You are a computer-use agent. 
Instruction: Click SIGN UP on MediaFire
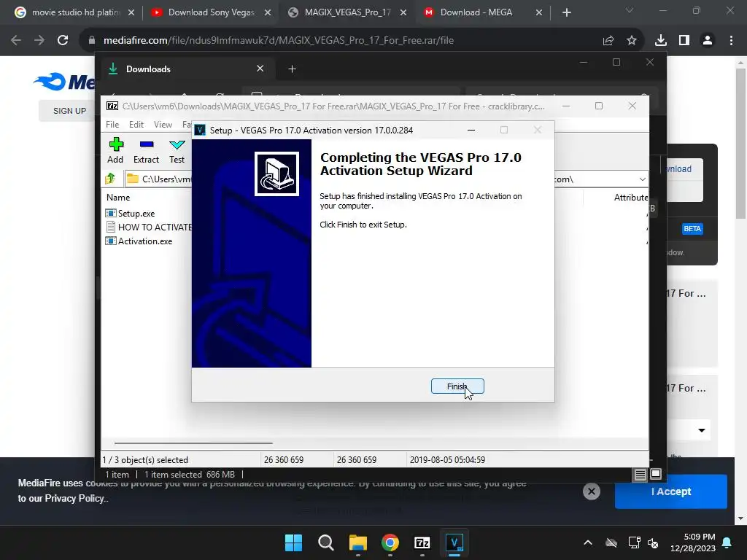[69, 111]
